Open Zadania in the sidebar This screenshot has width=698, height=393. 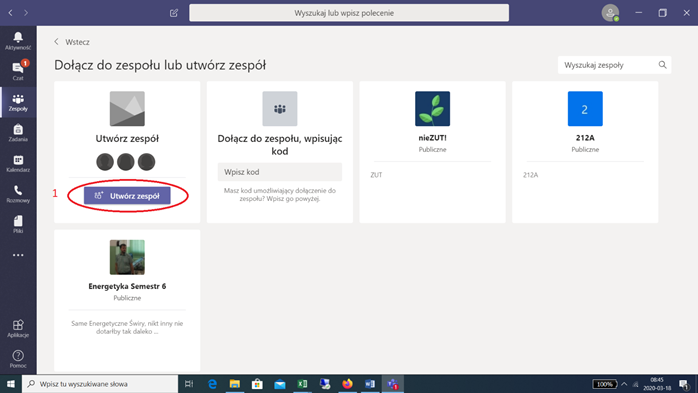(x=18, y=133)
